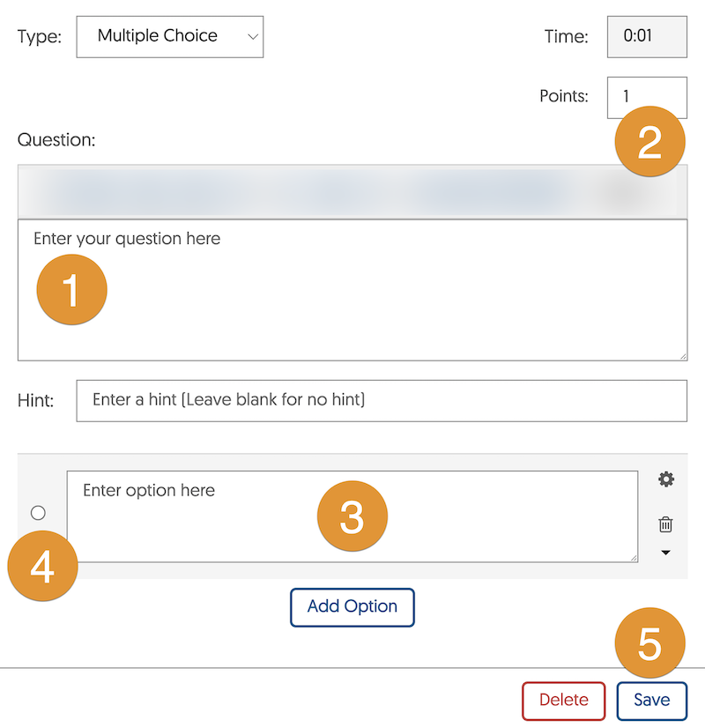The height and width of the screenshot is (728, 705).
Task: Click the down arrow below the trash icon
Action: (666, 553)
